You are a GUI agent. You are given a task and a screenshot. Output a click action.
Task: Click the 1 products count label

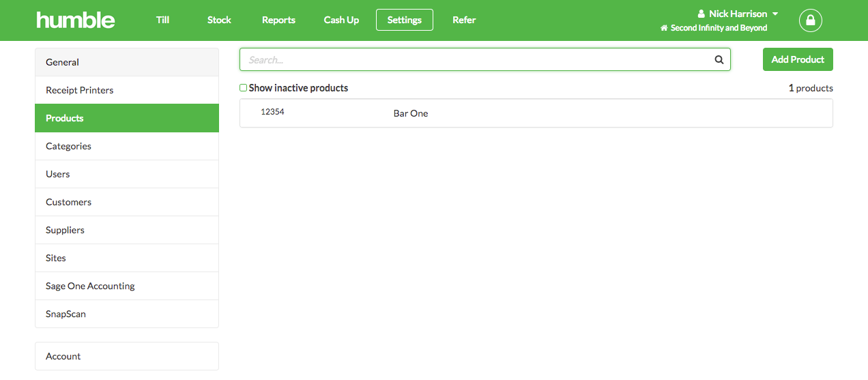pos(811,88)
